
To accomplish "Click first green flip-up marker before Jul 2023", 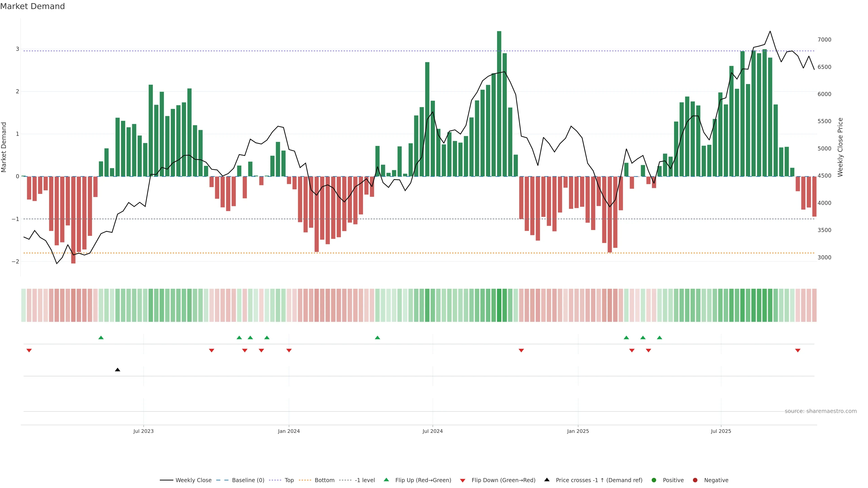I will point(101,338).
